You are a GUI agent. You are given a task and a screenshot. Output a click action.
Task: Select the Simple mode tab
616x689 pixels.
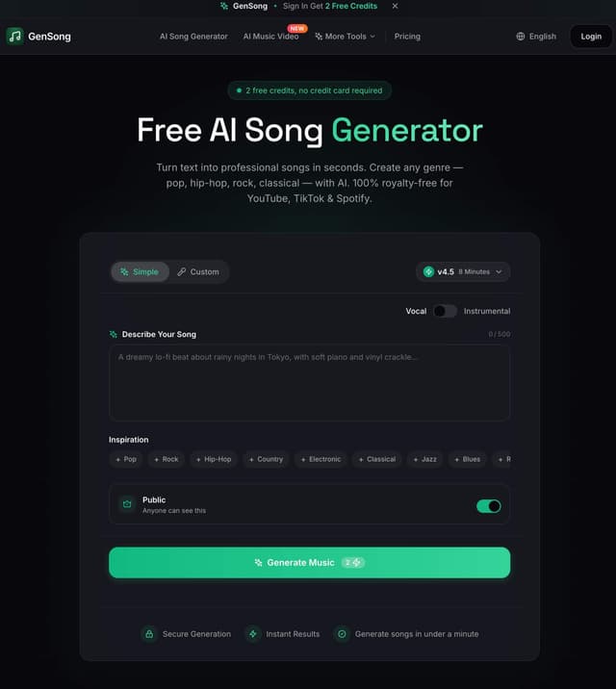(x=140, y=272)
